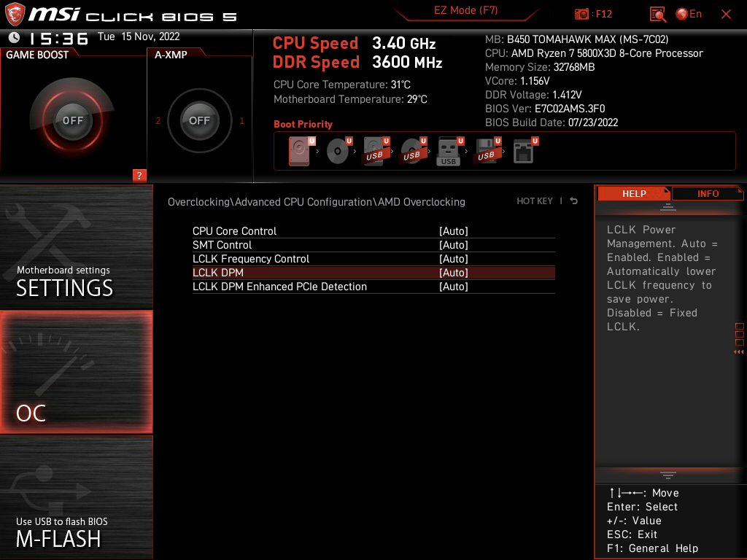Screen dimensions: 747x560
Task: Click the clock icon next to time
Action: point(15,38)
